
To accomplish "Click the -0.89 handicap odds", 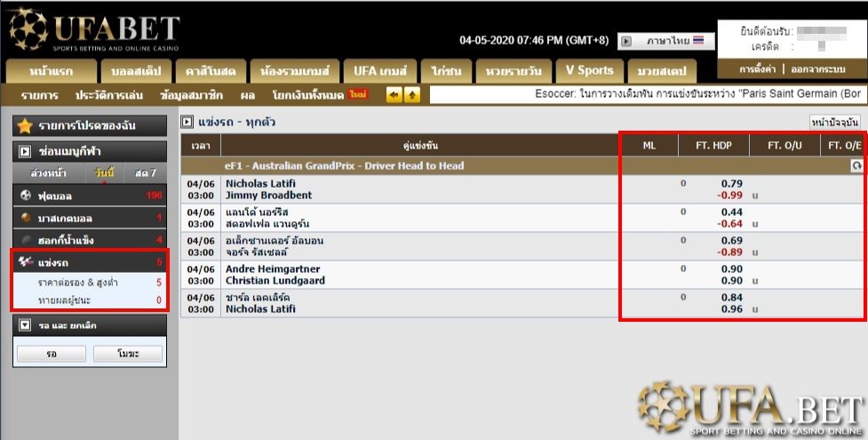I will coord(729,252).
